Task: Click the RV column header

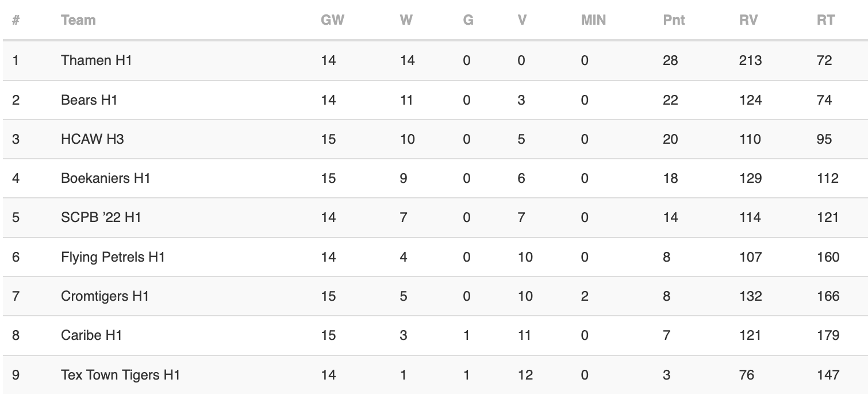Action: [x=748, y=20]
